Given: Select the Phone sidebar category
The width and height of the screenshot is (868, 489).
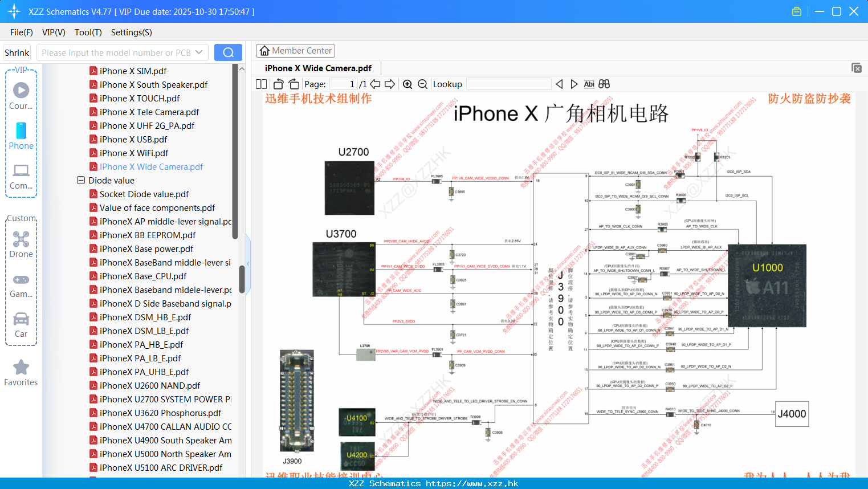Looking at the screenshot, I should point(21,136).
